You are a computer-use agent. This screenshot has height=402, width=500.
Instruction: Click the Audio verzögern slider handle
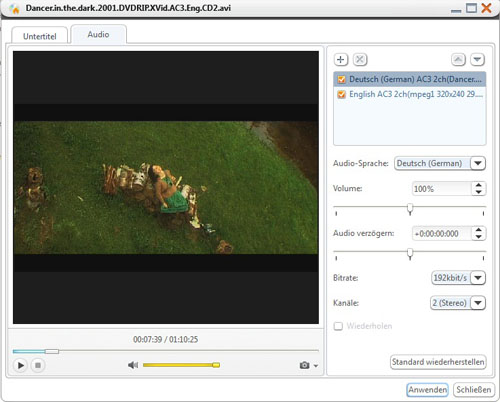pos(410,254)
